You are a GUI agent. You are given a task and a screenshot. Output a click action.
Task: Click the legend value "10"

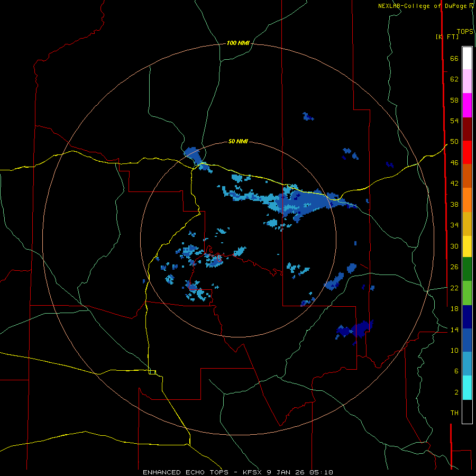pyautogui.click(x=454, y=350)
